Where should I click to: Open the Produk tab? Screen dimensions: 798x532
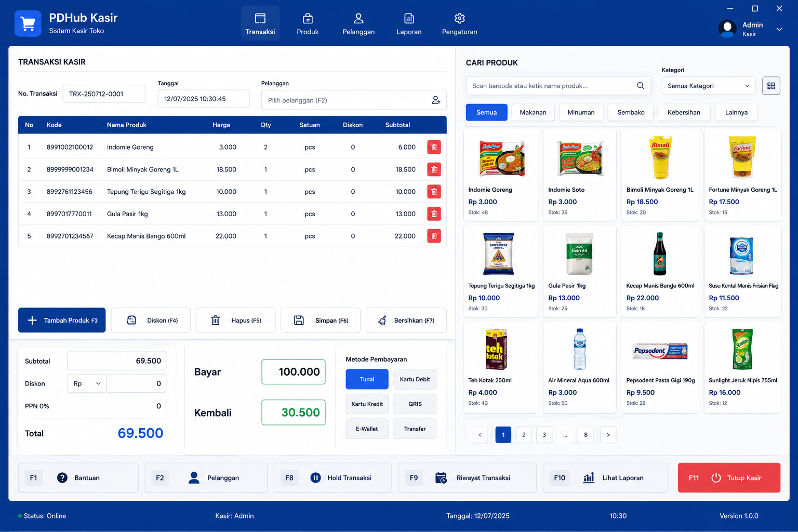coord(308,23)
